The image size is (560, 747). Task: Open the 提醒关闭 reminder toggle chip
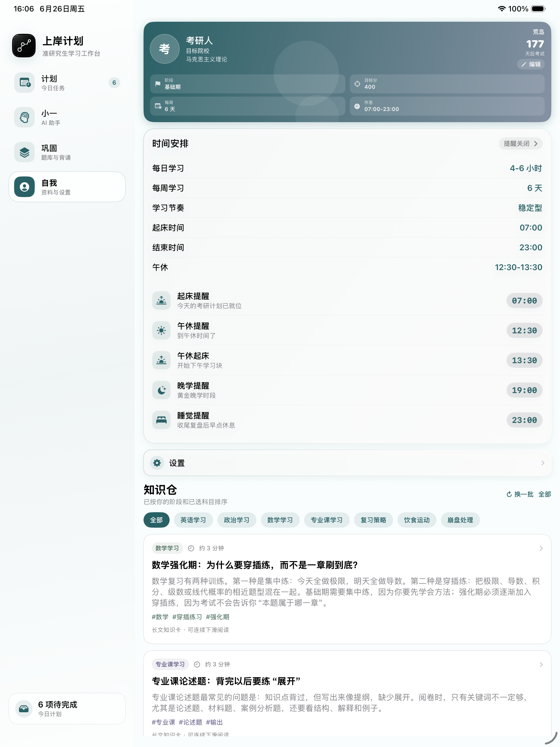(520, 144)
